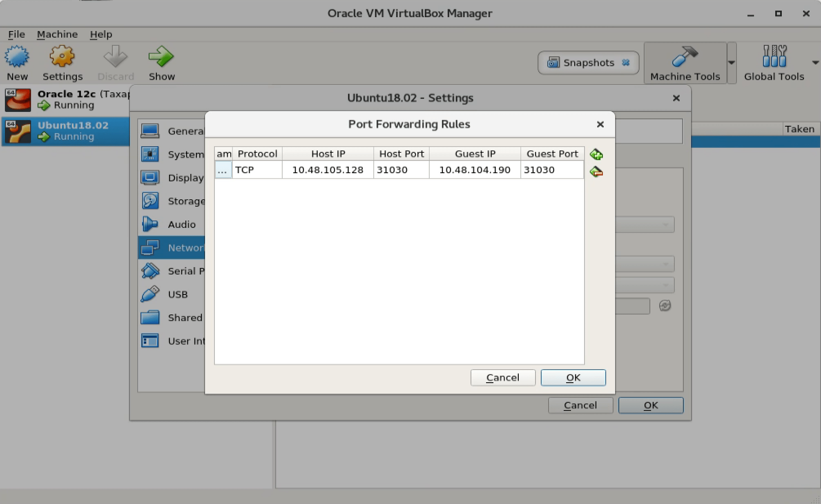Click Guest IP cell 10.48.104.190
Screen dimensions: 821x504
(x=475, y=170)
